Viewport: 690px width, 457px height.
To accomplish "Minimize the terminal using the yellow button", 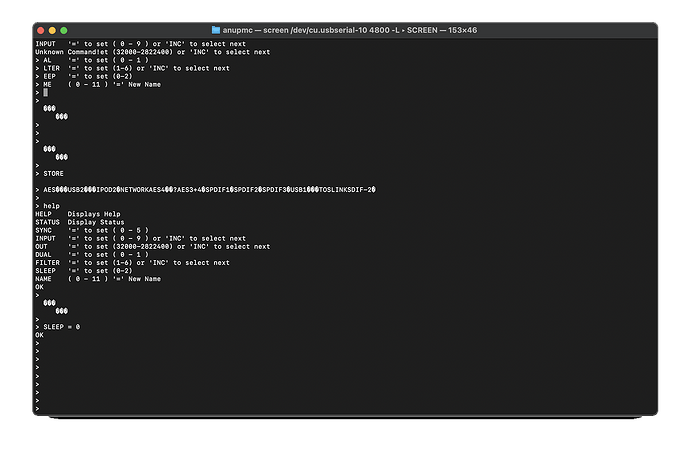I will pos(52,30).
